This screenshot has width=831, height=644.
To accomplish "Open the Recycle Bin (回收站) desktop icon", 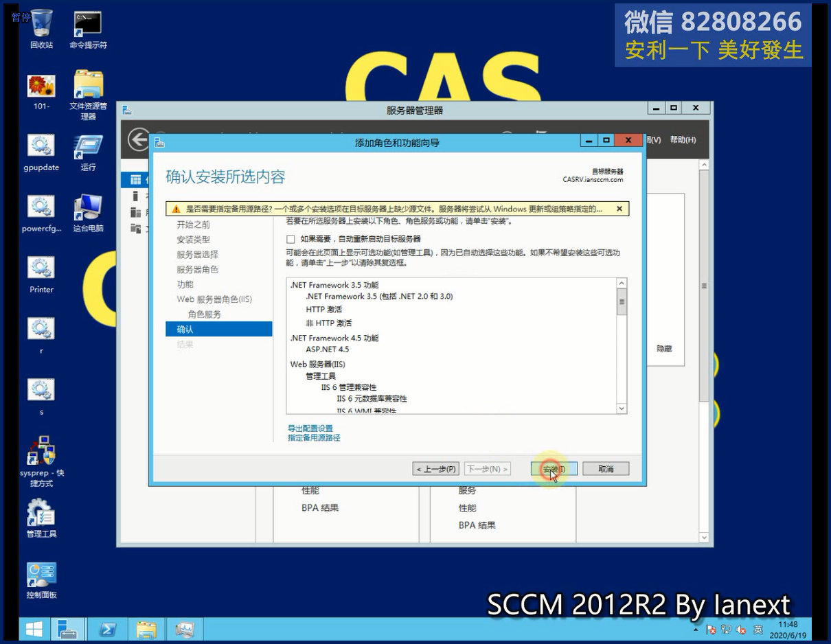I will pyautogui.click(x=41, y=29).
